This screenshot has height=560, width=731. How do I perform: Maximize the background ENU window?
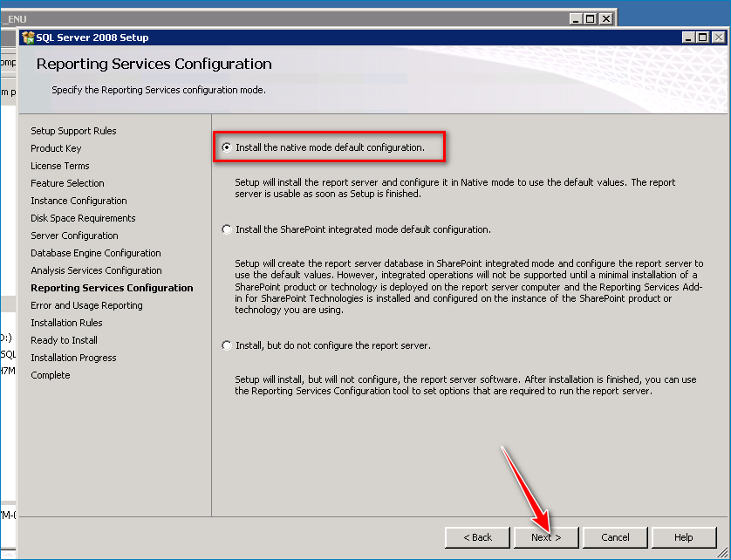click(591, 18)
